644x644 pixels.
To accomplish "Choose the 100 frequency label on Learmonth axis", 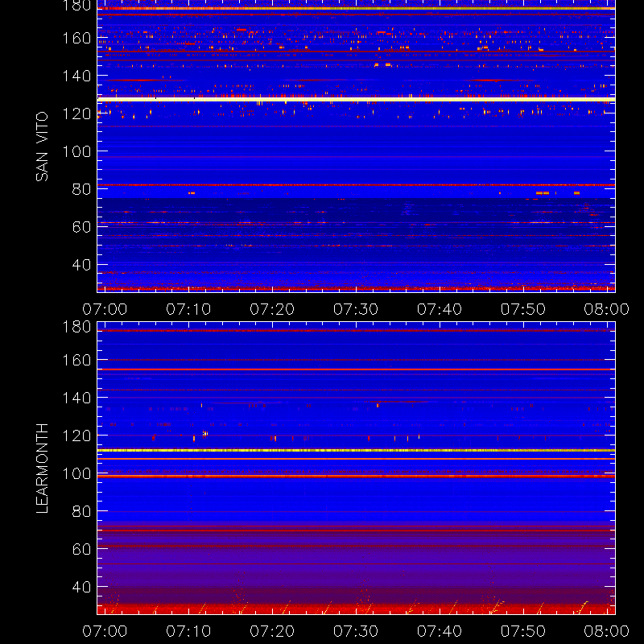I will [x=76, y=473].
